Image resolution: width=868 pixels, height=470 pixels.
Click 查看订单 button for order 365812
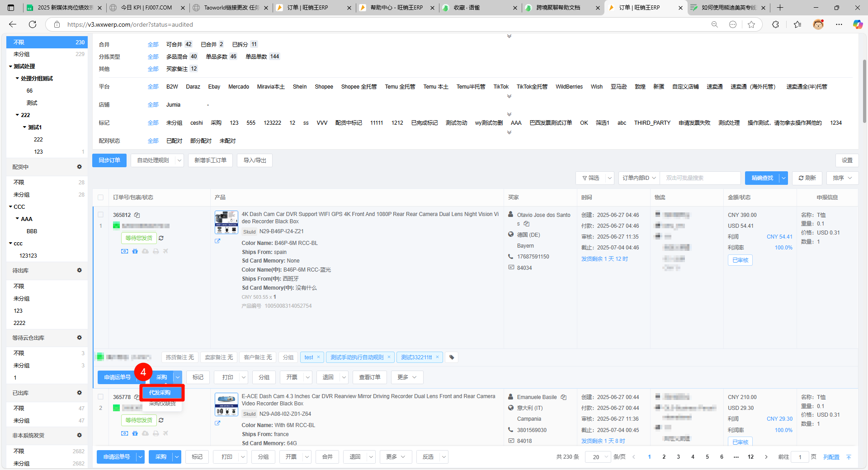[369, 377]
